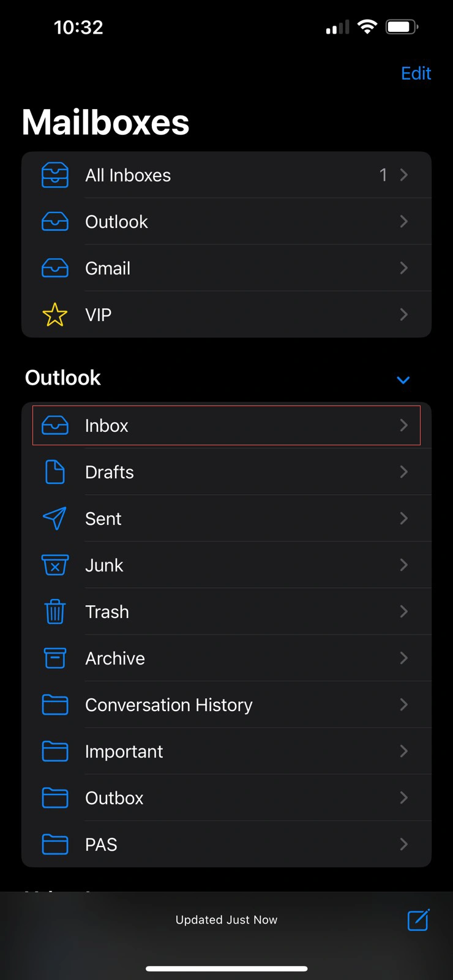Open the VIP mailbox label

(98, 315)
